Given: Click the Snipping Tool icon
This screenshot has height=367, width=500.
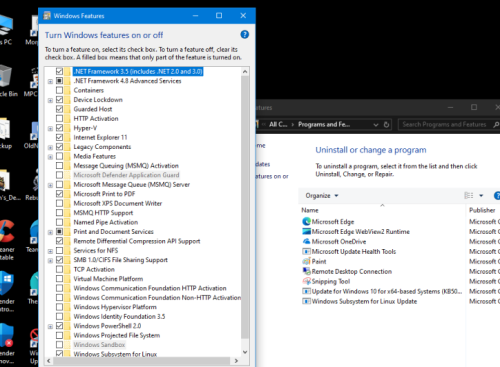Looking at the screenshot, I should [x=306, y=281].
